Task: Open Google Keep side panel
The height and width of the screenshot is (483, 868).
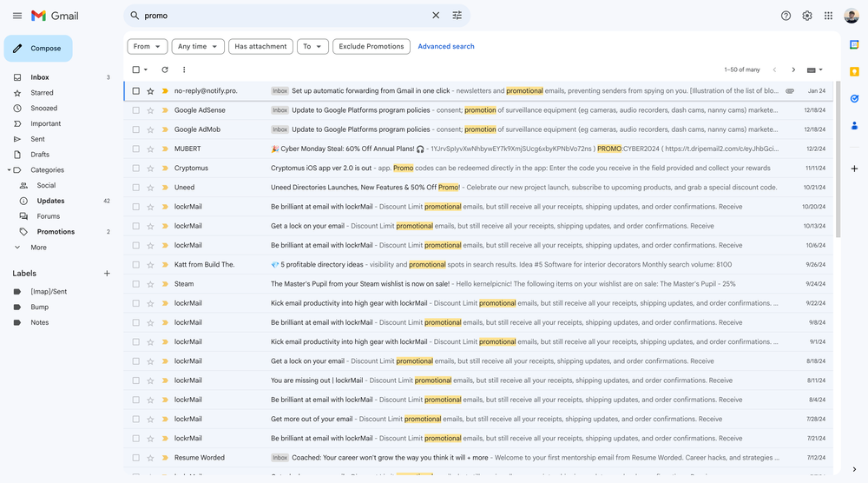Action: 854,71
